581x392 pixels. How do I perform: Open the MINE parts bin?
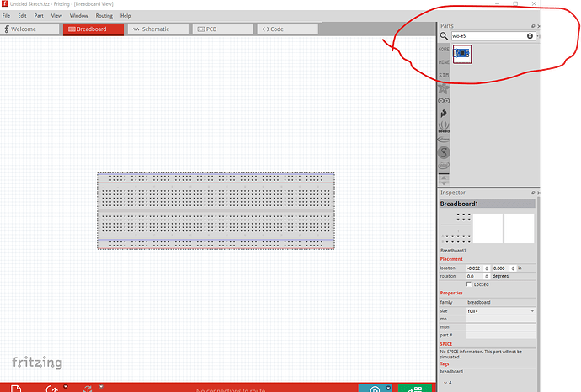(444, 62)
